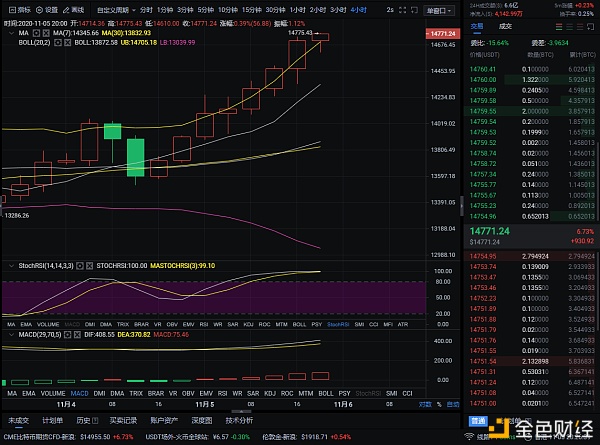The width and height of the screenshot is (600, 445).
Task: Remove the StochRSI indicator
Action: coord(89,266)
